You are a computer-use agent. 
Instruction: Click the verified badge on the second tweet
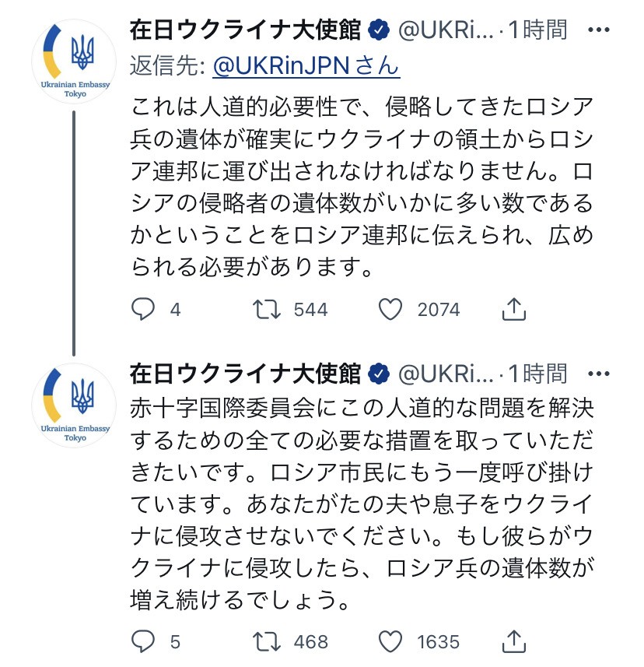click(x=379, y=374)
